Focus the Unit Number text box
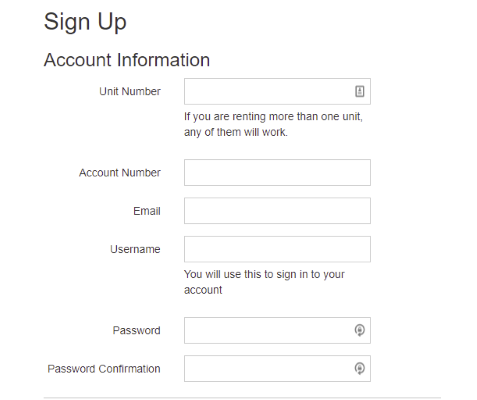477x400 pixels. tap(277, 91)
